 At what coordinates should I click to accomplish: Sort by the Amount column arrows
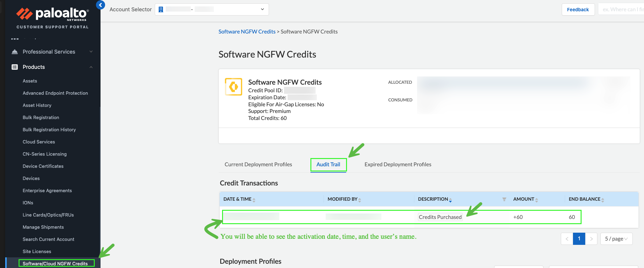[x=536, y=200]
